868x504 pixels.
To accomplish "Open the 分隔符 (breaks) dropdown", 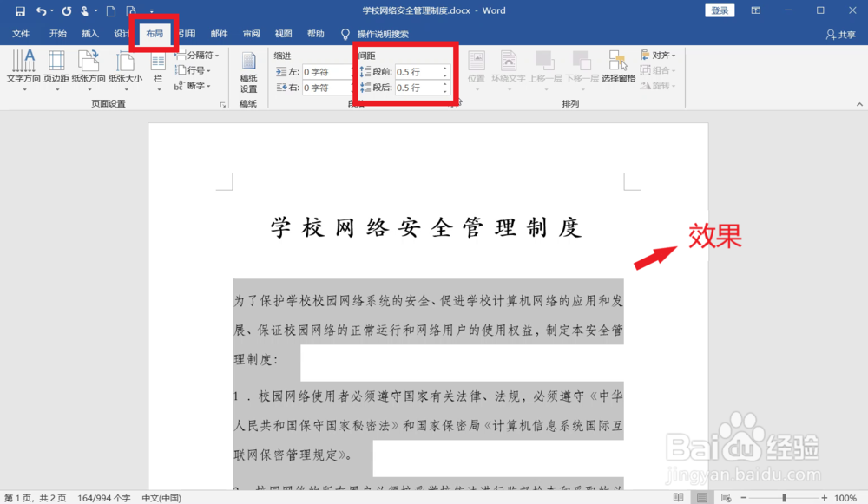I will (201, 55).
